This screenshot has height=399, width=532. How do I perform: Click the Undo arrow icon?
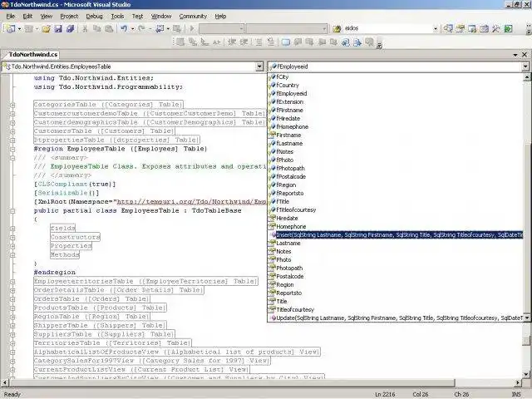(124, 29)
